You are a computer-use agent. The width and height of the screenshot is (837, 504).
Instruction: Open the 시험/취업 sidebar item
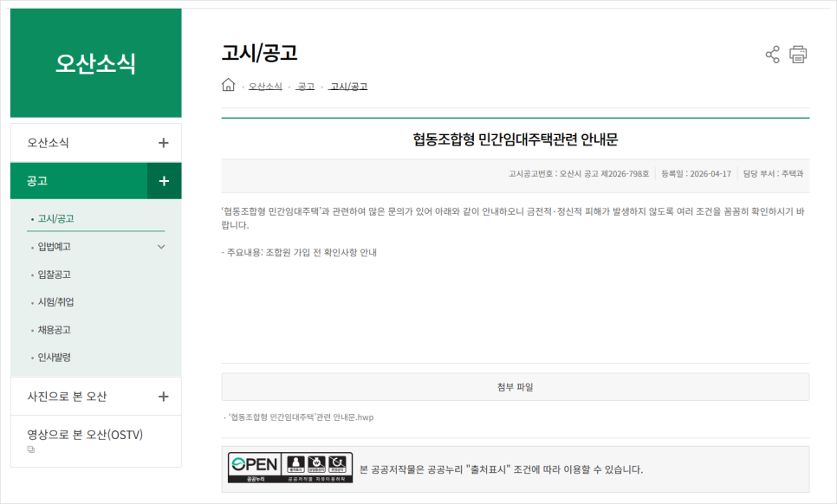55,302
